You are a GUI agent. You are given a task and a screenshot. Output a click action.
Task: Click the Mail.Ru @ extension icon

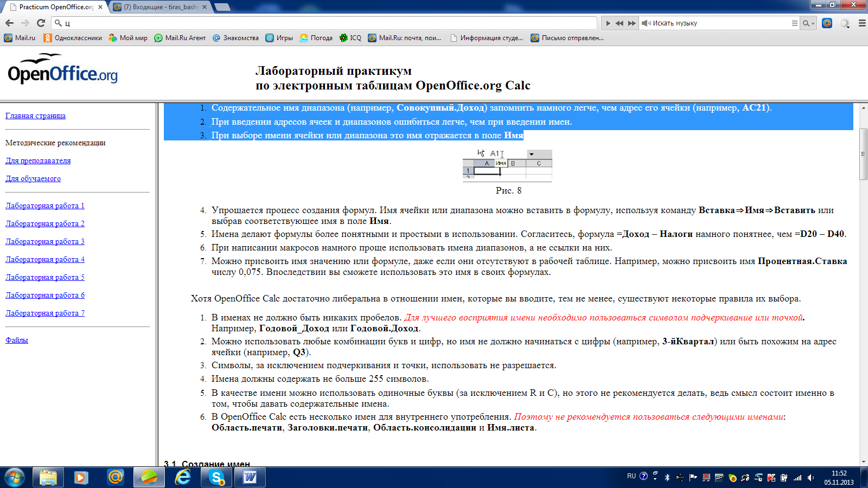tap(827, 23)
